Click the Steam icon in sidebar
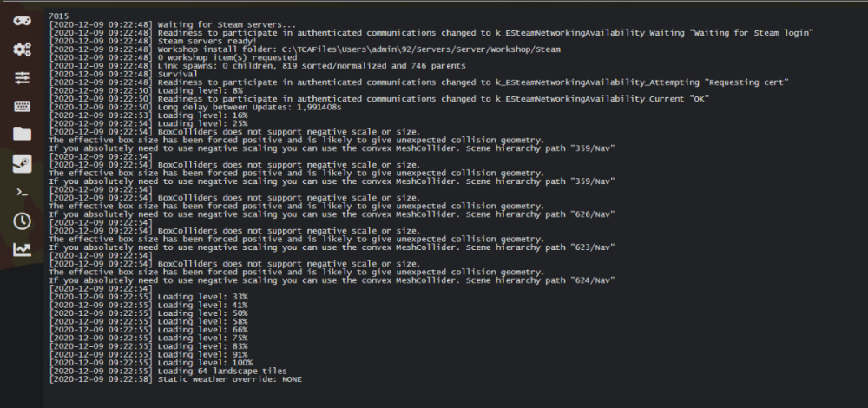The image size is (868, 408). pyautogui.click(x=22, y=163)
